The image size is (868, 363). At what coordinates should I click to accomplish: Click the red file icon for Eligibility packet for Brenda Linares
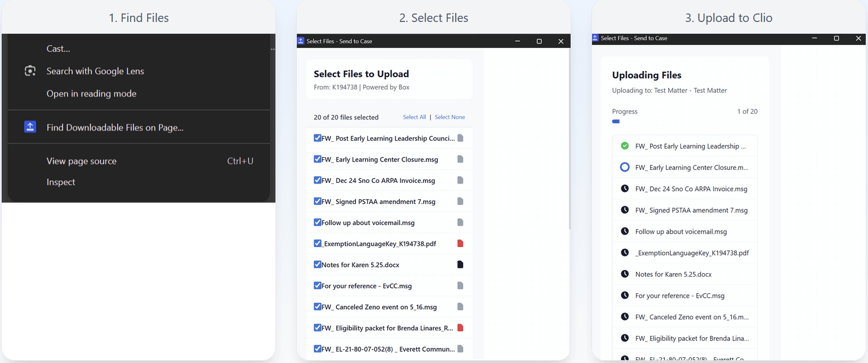click(460, 328)
